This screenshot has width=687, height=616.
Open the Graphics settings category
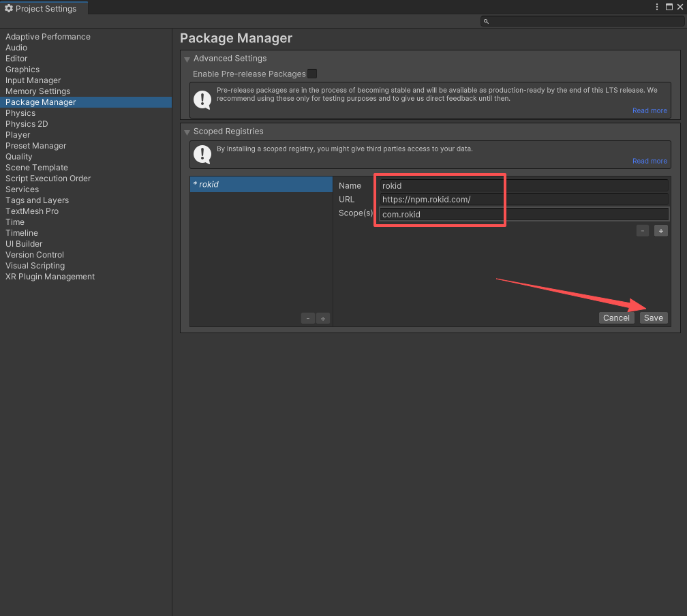click(22, 70)
